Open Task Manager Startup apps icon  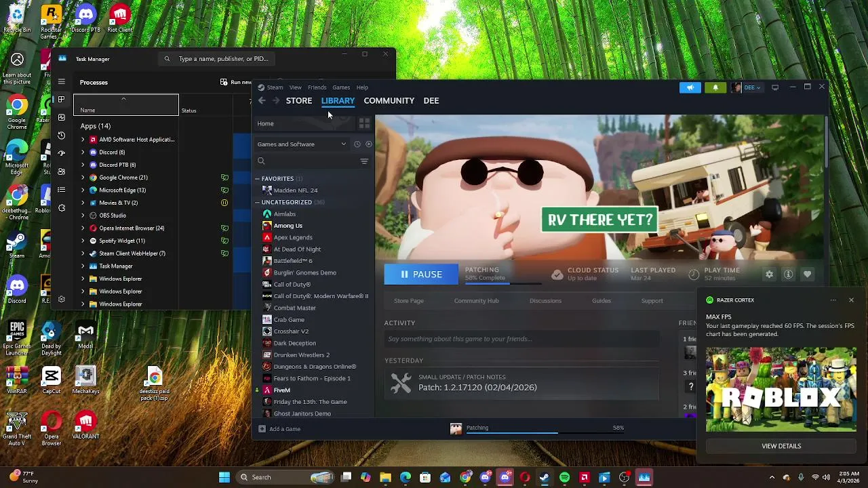coord(61,153)
